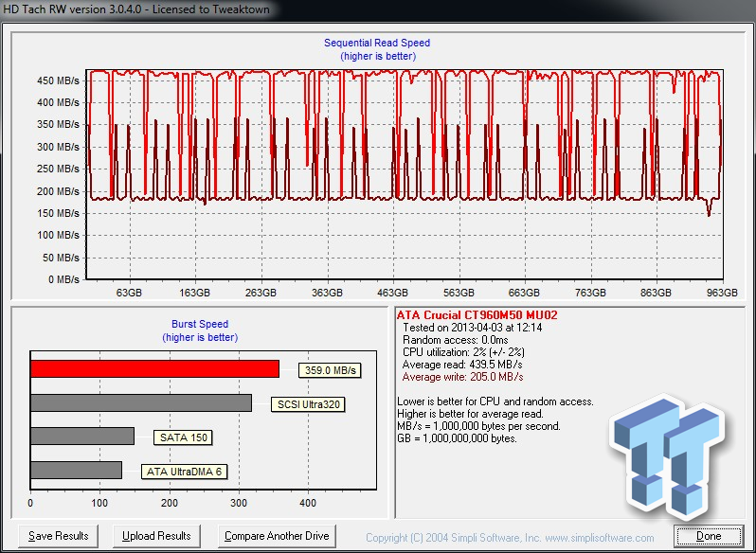The height and width of the screenshot is (553, 756).
Task: Click the burst chart 200 axis value
Action: [170, 504]
